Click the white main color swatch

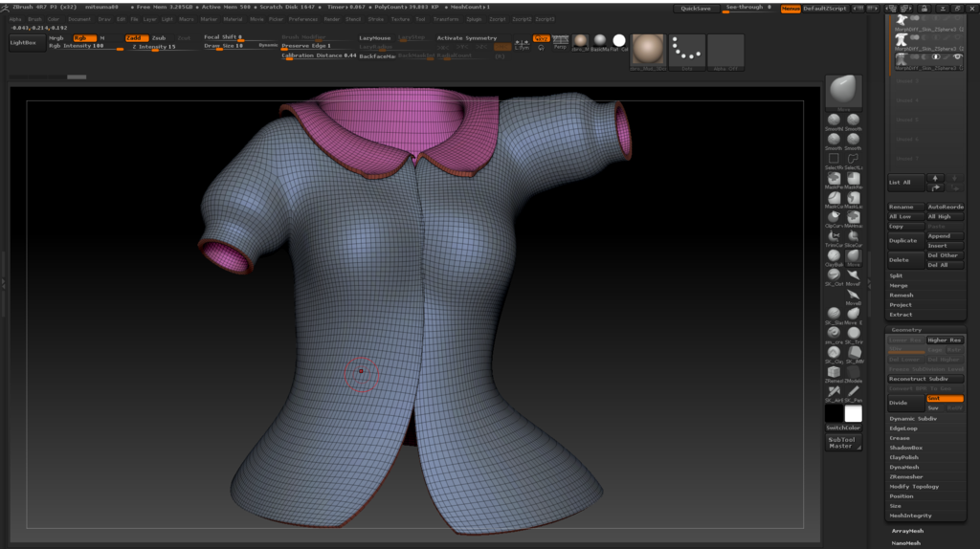[x=853, y=413]
